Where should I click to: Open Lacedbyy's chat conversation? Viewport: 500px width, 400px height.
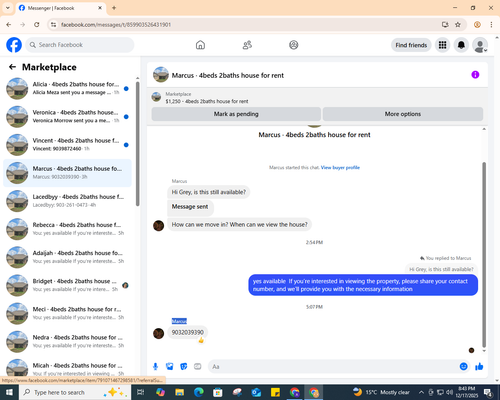click(x=68, y=201)
